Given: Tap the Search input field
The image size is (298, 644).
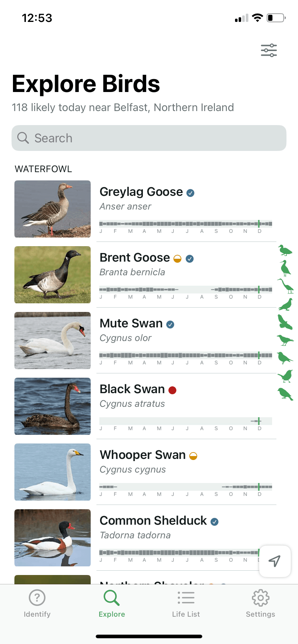Looking at the screenshot, I should [x=149, y=138].
